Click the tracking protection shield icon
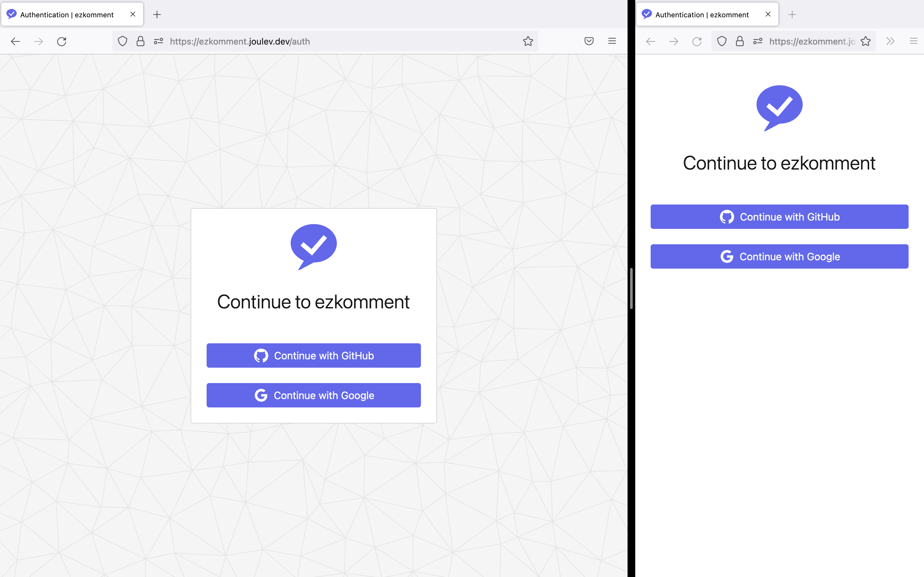Viewport: 924px width, 577px height. click(x=122, y=41)
